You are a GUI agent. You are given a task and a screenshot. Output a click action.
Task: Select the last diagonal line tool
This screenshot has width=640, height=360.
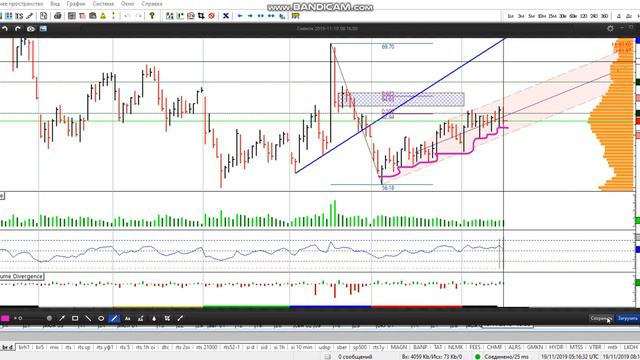tap(180, 318)
